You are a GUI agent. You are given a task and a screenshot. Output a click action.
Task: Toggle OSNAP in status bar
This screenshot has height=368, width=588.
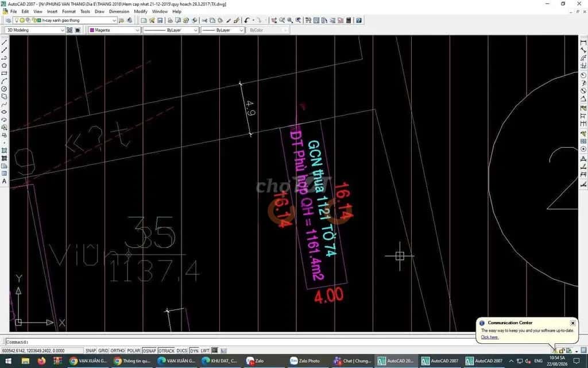(149, 350)
